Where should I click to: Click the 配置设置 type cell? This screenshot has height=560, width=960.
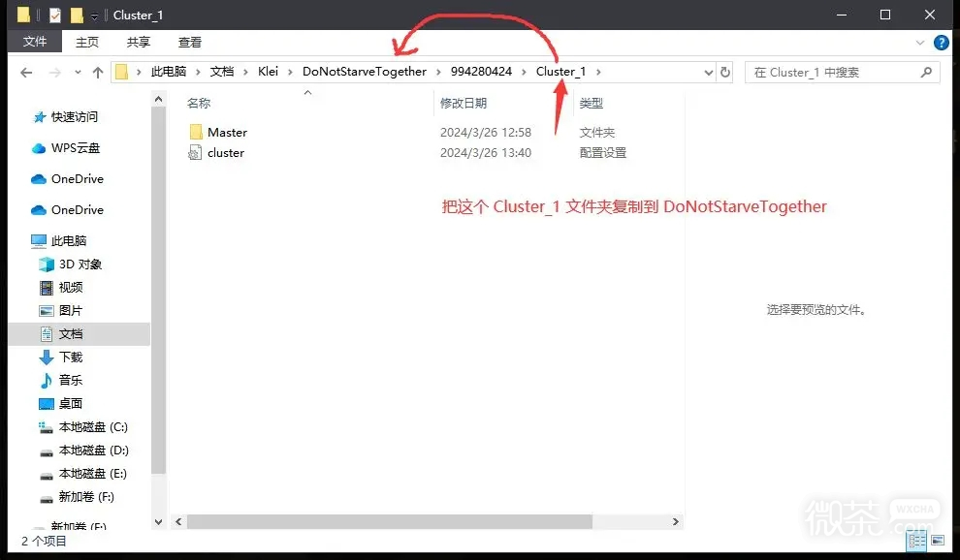coord(603,153)
